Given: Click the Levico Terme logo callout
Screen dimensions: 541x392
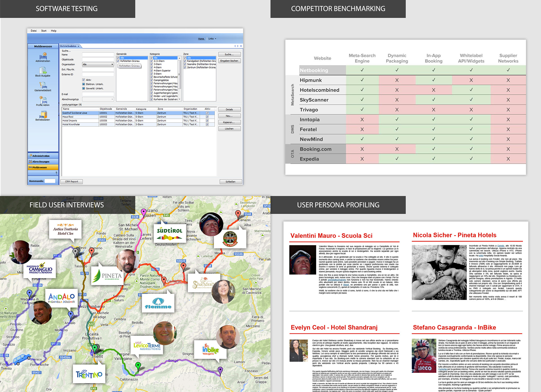Looking at the screenshot, I should click(147, 346).
